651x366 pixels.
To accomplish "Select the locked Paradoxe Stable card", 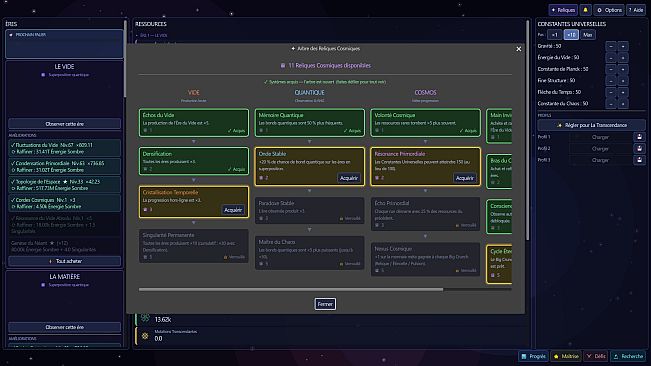I will 310,211.
